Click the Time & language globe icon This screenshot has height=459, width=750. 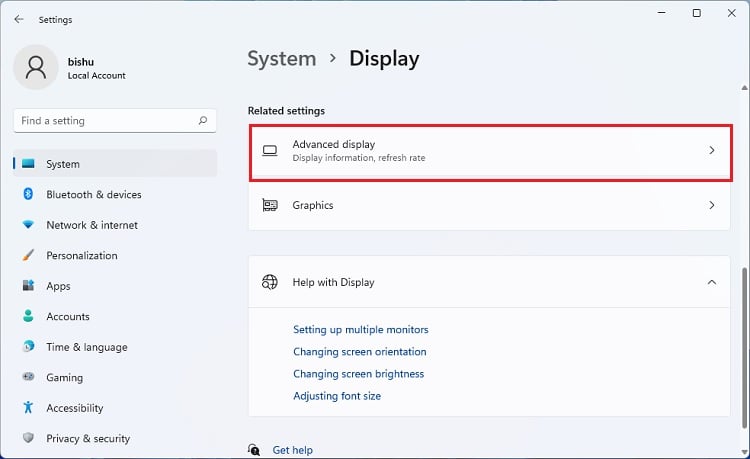tap(28, 347)
